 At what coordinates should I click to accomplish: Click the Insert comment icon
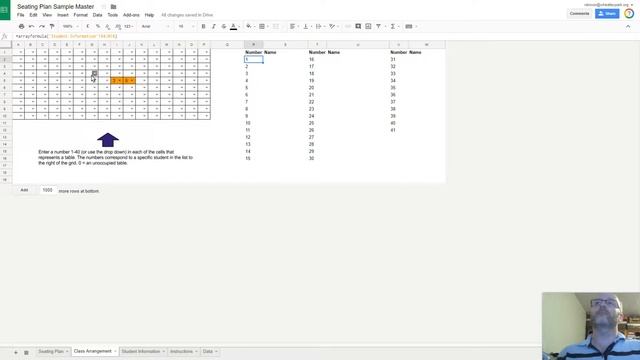pyautogui.click(x=358, y=26)
